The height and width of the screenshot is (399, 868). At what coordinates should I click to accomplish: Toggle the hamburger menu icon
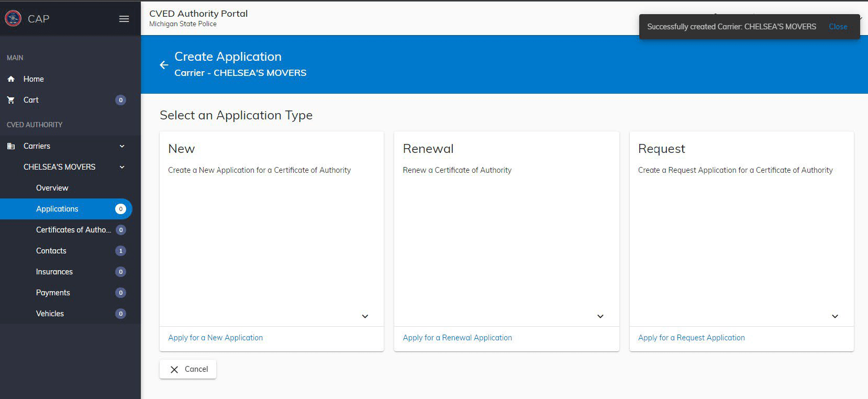click(x=124, y=19)
